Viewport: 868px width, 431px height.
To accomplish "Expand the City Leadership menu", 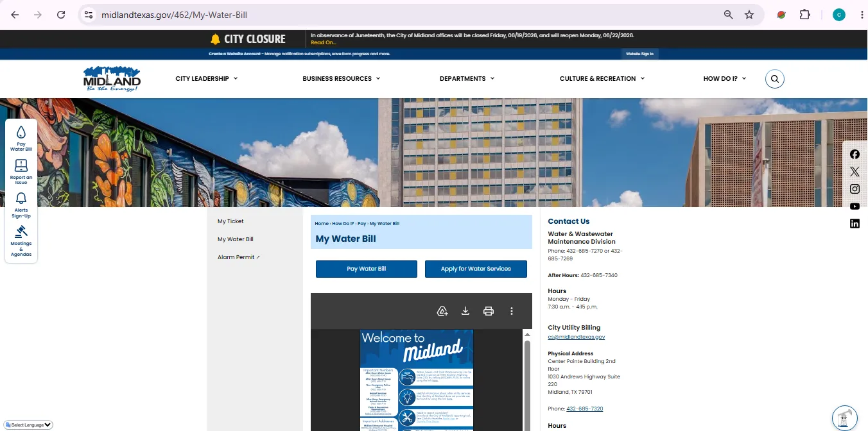I will (x=207, y=79).
